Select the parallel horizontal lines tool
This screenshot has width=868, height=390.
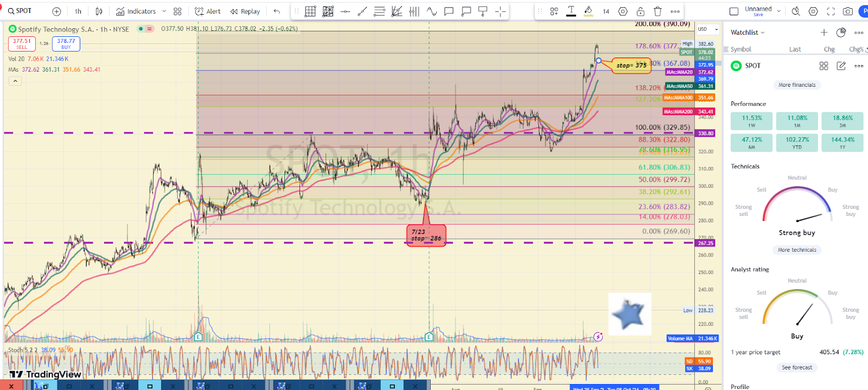(380, 11)
